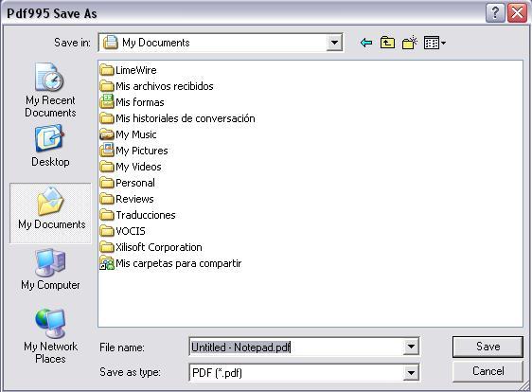Open the Views menu icon
Image resolution: width=532 pixels, height=392 pixels.
(x=434, y=43)
